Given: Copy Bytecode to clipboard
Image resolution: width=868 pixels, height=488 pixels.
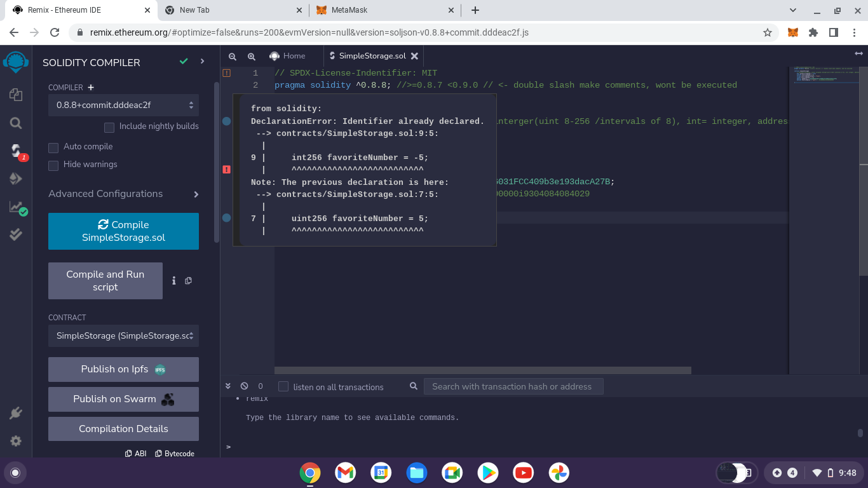Looking at the screenshot, I should (x=175, y=454).
